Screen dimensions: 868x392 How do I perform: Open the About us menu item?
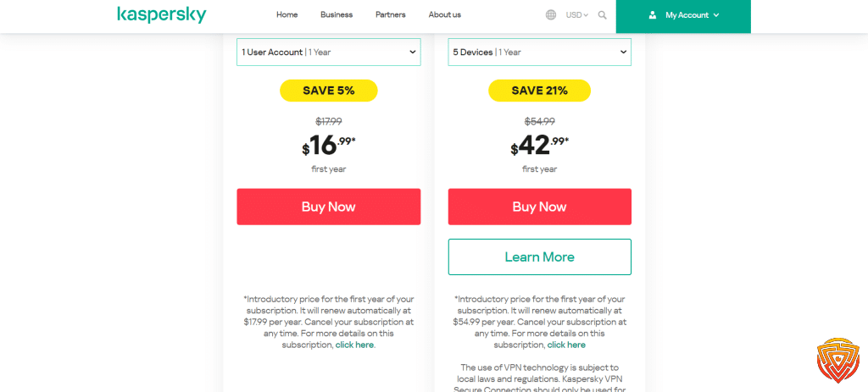click(444, 15)
